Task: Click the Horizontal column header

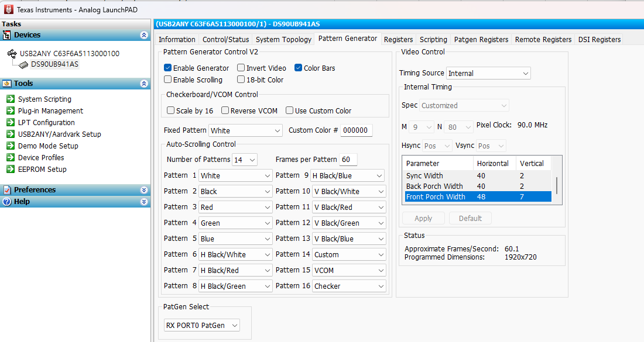Action: (495, 163)
